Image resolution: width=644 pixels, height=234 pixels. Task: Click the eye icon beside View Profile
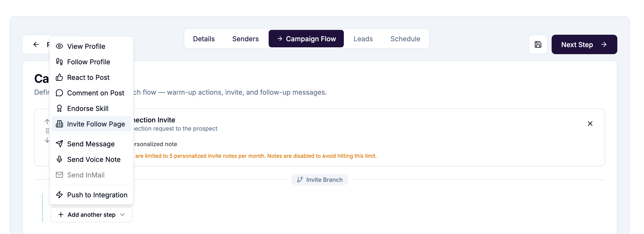(59, 46)
